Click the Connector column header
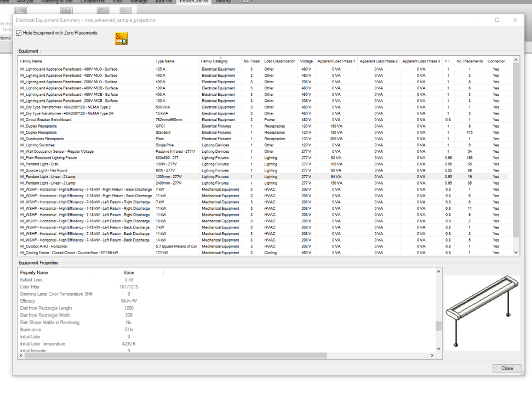 coord(496,61)
